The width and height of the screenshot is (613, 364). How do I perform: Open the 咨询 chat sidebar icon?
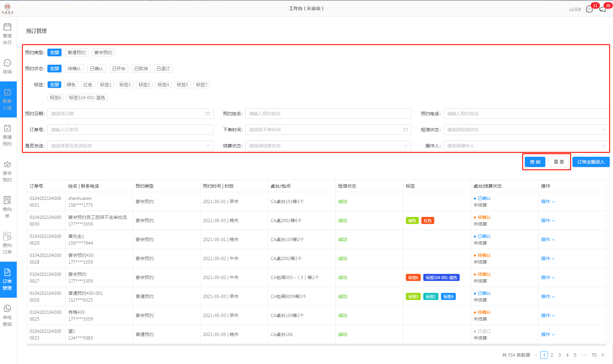pos(7,66)
